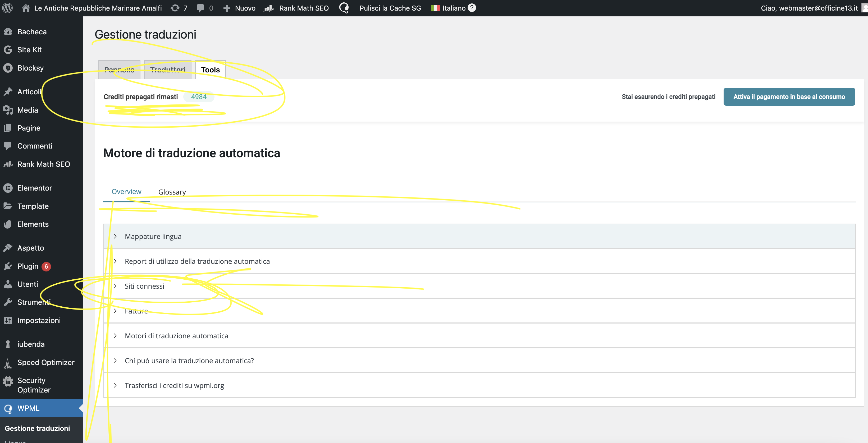Image resolution: width=868 pixels, height=443 pixels.
Task: Click the Italian flag language icon
Action: 435,8
